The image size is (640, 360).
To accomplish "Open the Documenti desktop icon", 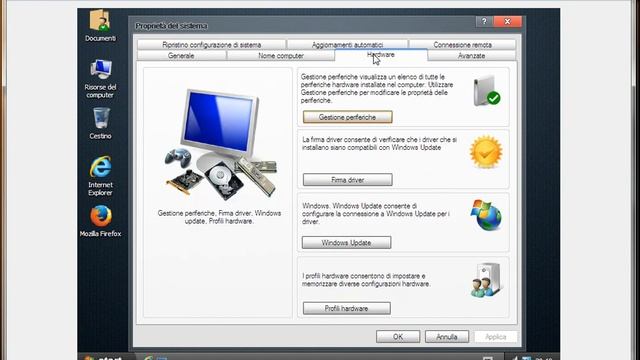I will [100, 24].
